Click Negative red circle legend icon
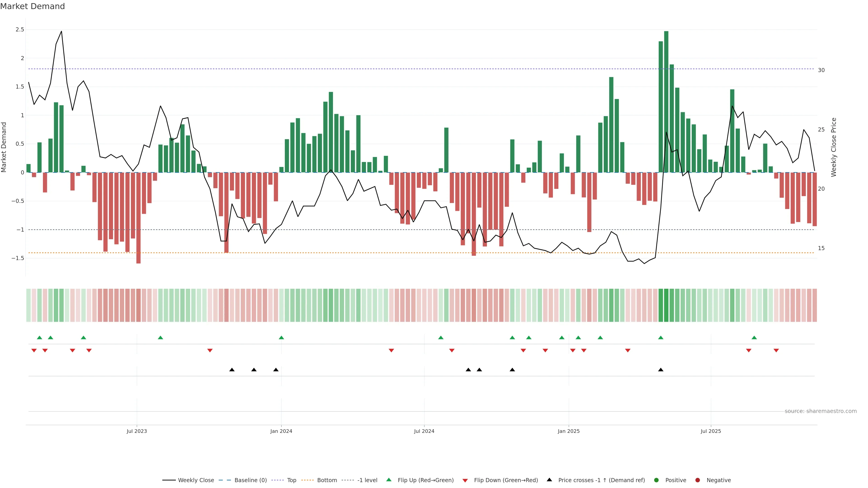Image resolution: width=868 pixels, height=488 pixels. 698,480
